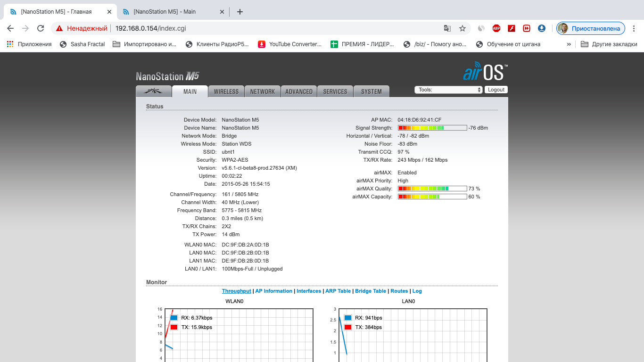This screenshot has width=644, height=362.
Task: Open the Bridge Table link
Action: (x=371, y=291)
